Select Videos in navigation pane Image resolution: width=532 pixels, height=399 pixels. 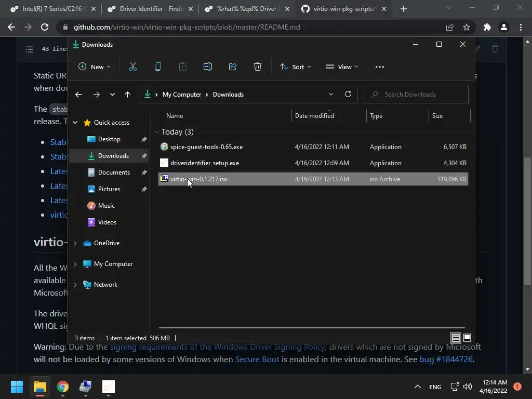109,222
